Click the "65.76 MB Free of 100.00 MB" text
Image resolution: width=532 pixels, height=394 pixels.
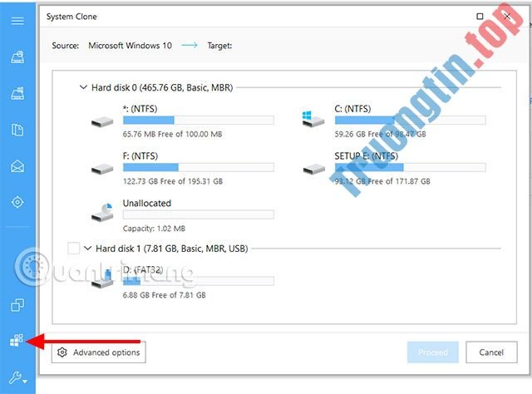coord(172,134)
